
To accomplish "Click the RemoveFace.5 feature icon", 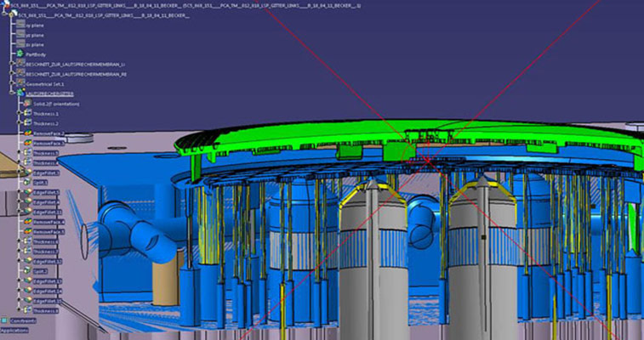I will tap(27, 231).
